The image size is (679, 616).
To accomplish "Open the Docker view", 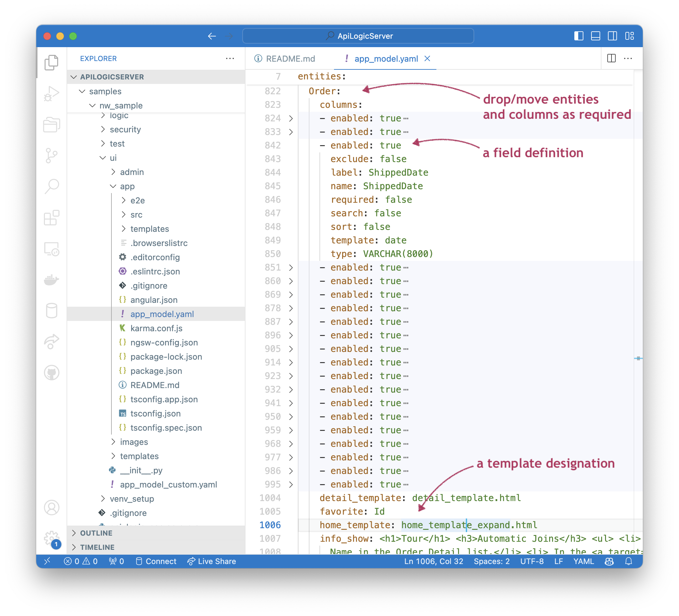I will [52, 279].
